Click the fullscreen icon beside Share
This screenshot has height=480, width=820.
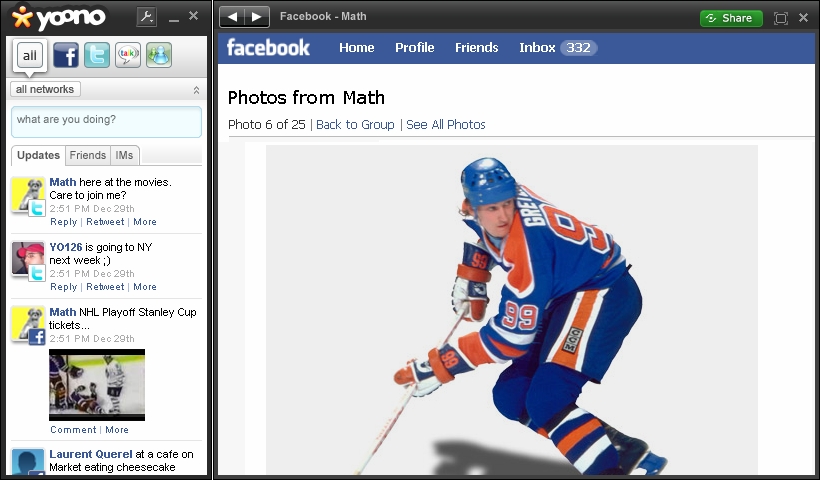(x=780, y=18)
